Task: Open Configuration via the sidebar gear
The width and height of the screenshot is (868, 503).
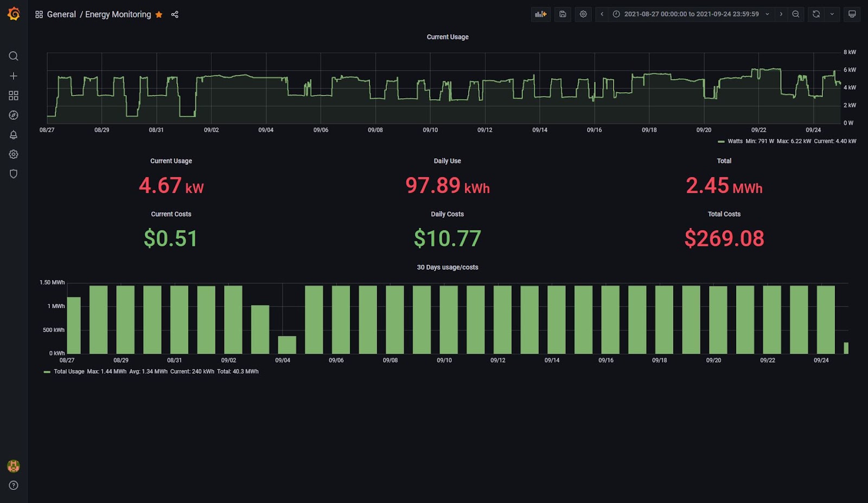Action: pyautogui.click(x=14, y=154)
